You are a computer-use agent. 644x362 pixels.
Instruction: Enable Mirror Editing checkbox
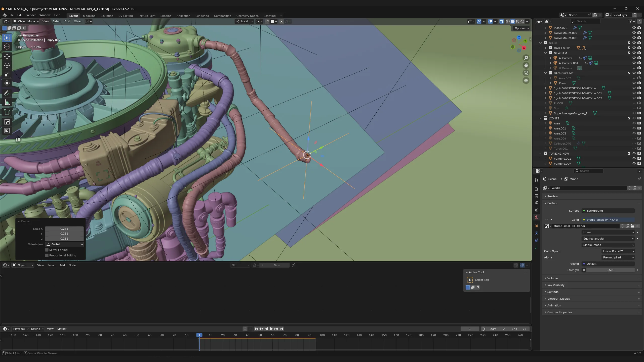pyautogui.click(x=47, y=250)
